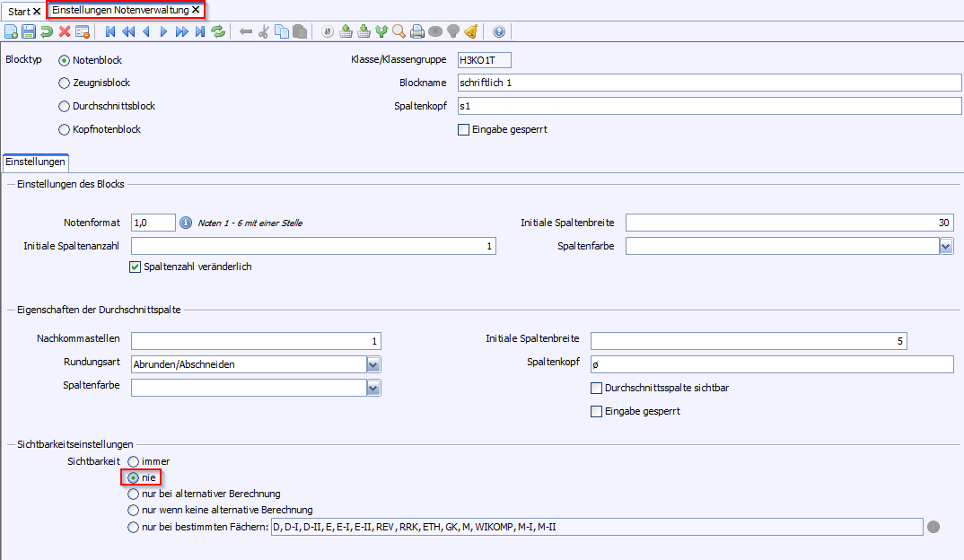Screen dimensions: 964x560
Task: Click the save (floppy disk) toolbar icon
Action: 29,32
